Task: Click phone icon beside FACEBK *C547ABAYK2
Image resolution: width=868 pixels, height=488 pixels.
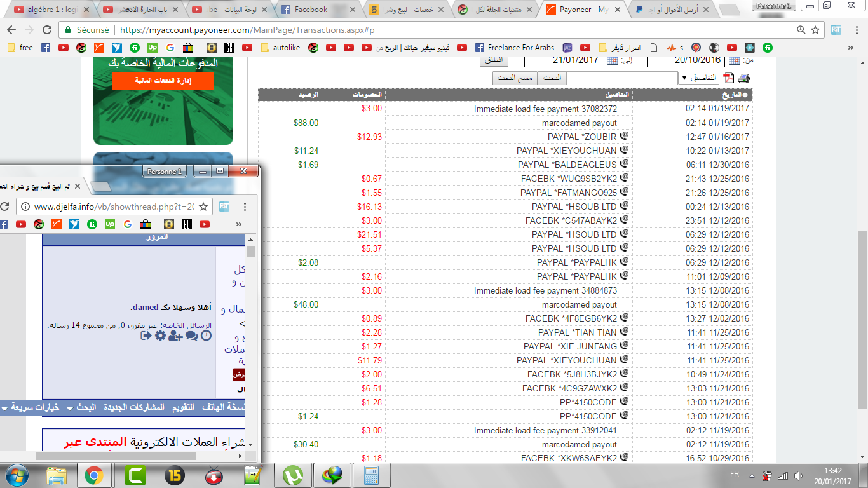Action: 624,220
